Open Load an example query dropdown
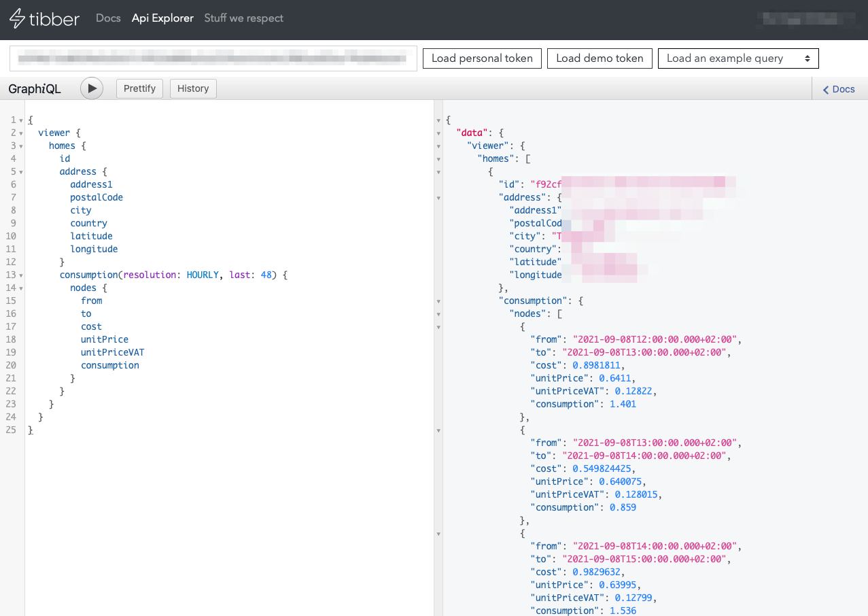Viewport: 868px width, 616px height. click(x=738, y=58)
